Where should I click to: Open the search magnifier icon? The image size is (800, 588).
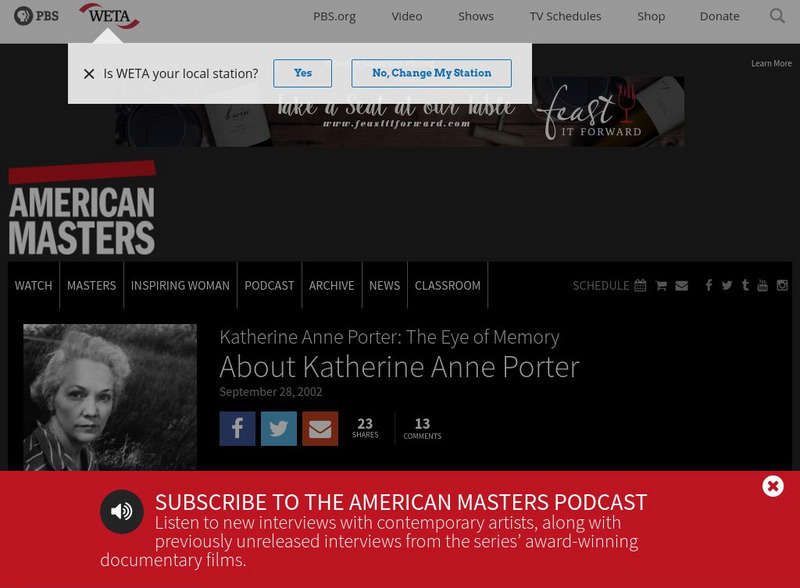tap(777, 16)
